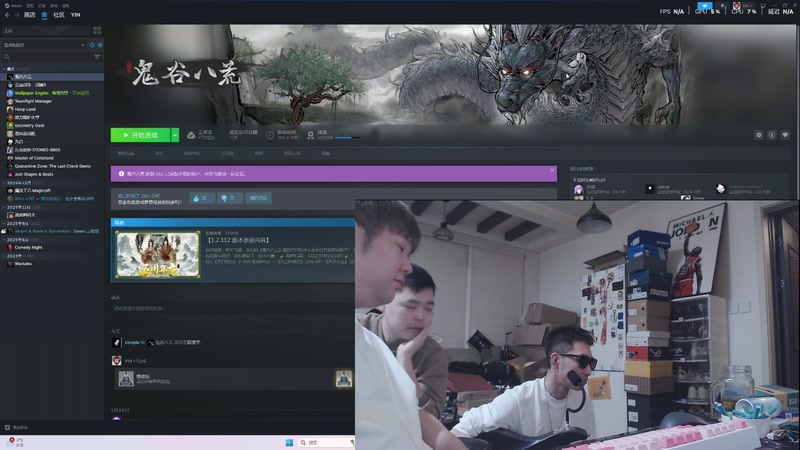Open the games filter dropdown in sidebar
Screen dimensions: 800x450
44,45
